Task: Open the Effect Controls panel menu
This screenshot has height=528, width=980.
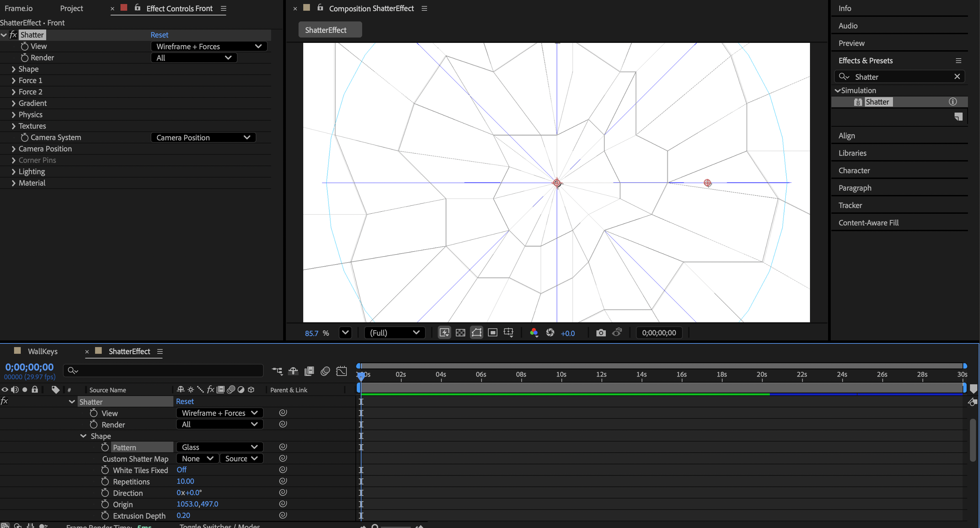Action: [x=223, y=8]
